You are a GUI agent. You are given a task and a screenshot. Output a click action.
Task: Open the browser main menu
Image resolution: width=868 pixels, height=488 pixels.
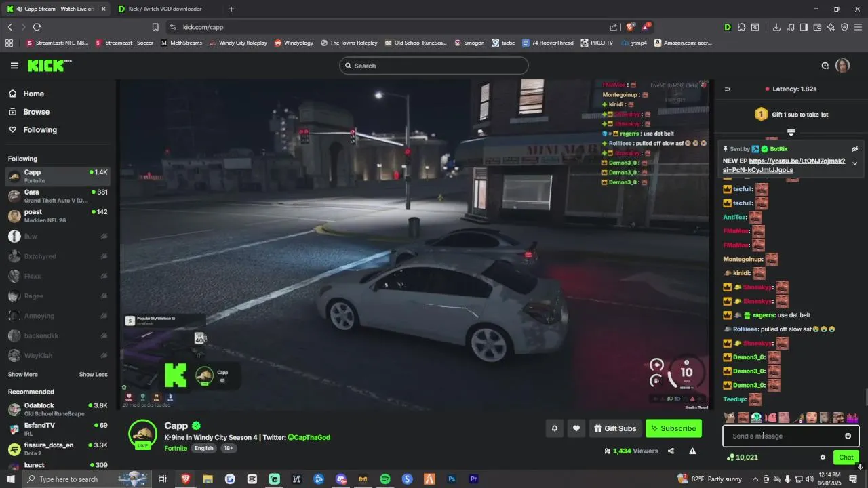pos(859,27)
